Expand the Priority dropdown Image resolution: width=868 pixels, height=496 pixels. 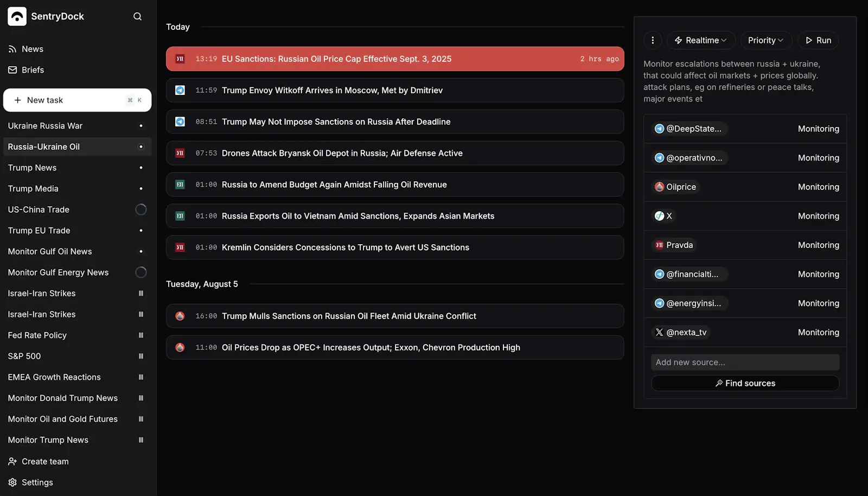766,40
